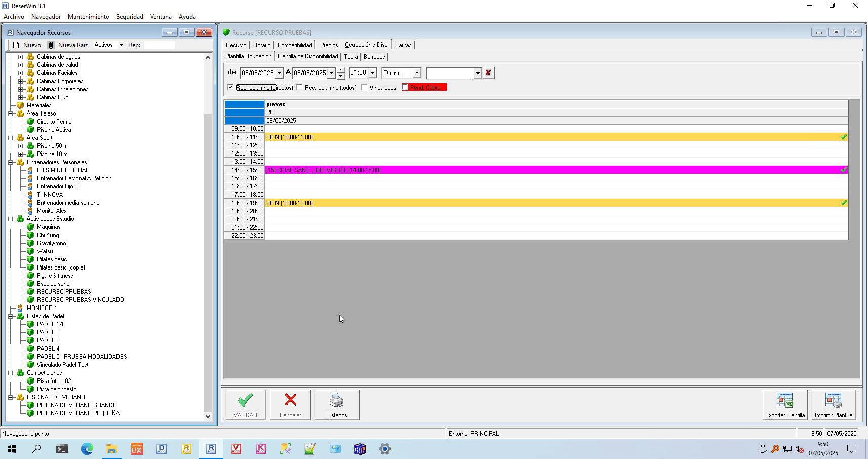Check Rec. columna (todos) checkbox

[299, 87]
